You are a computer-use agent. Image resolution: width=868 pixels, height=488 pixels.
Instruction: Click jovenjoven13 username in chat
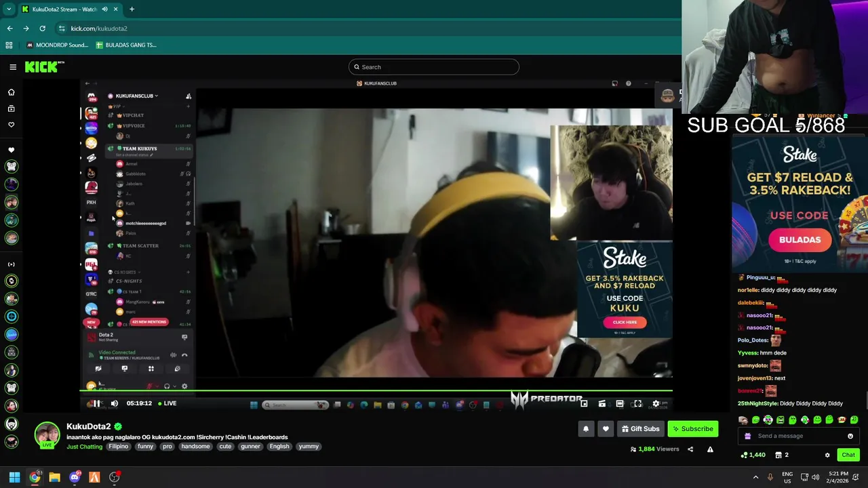[x=755, y=378]
